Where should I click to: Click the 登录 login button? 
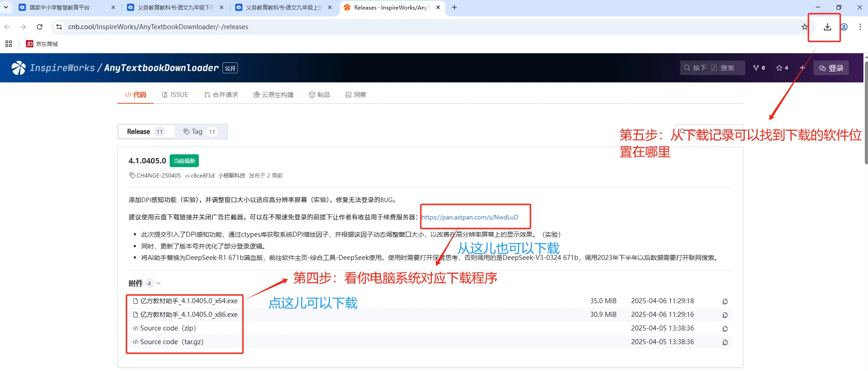tap(831, 68)
